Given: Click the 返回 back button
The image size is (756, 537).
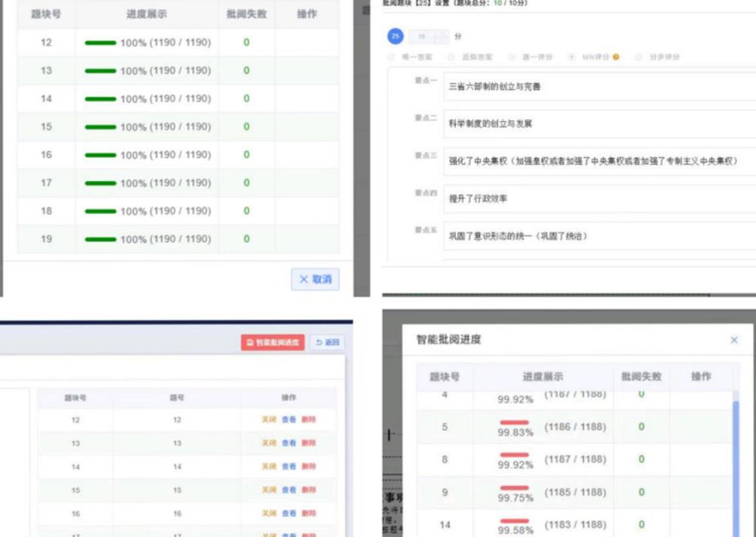Looking at the screenshot, I should pyautogui.click(x=327, y=343).
